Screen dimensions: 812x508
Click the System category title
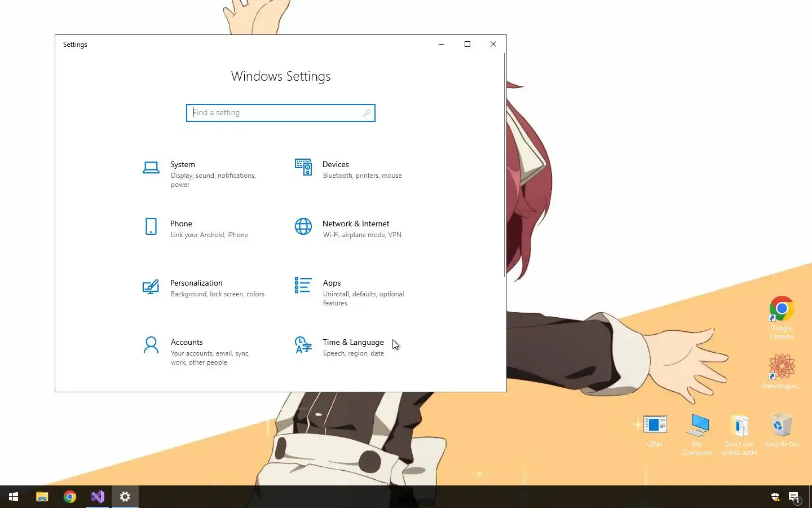click(183, 164)
